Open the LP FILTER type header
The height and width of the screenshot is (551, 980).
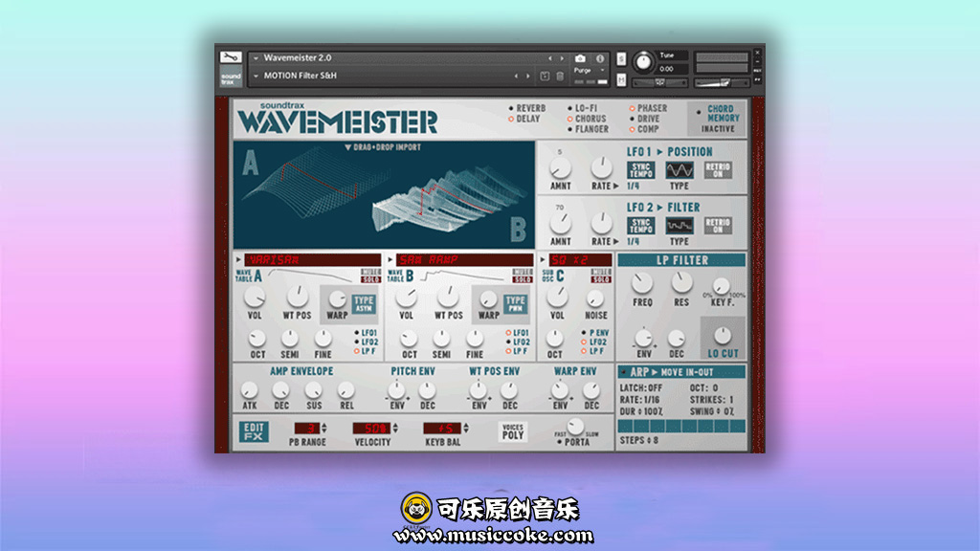(681, 260)
